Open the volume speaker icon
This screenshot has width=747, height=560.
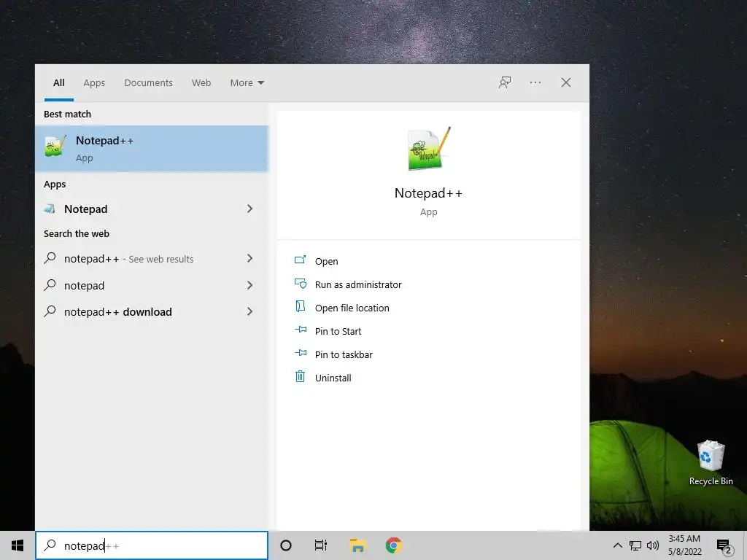click(x=653, y=545)
